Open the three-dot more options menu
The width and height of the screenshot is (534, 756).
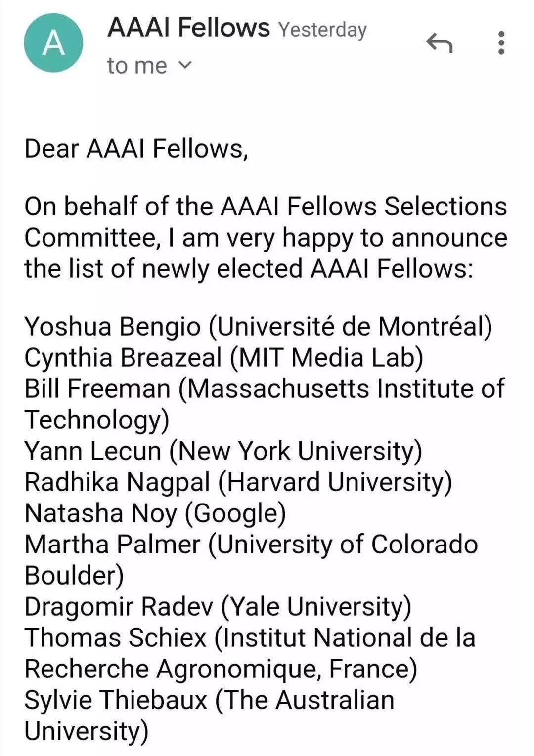point(501,43)
